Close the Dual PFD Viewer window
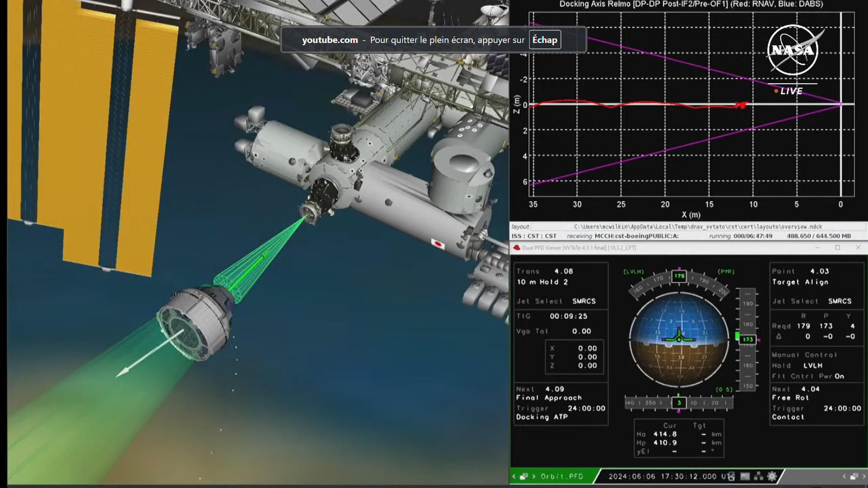 pos(858,248)
